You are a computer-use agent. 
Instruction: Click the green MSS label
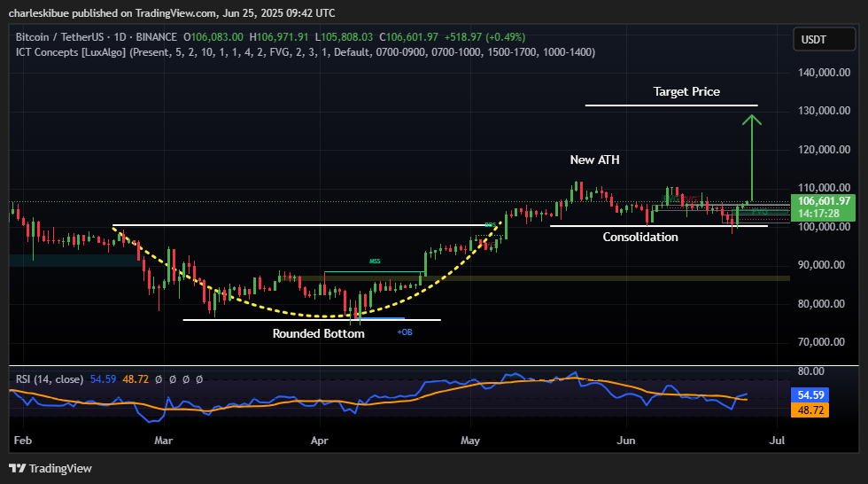[375, 262]
